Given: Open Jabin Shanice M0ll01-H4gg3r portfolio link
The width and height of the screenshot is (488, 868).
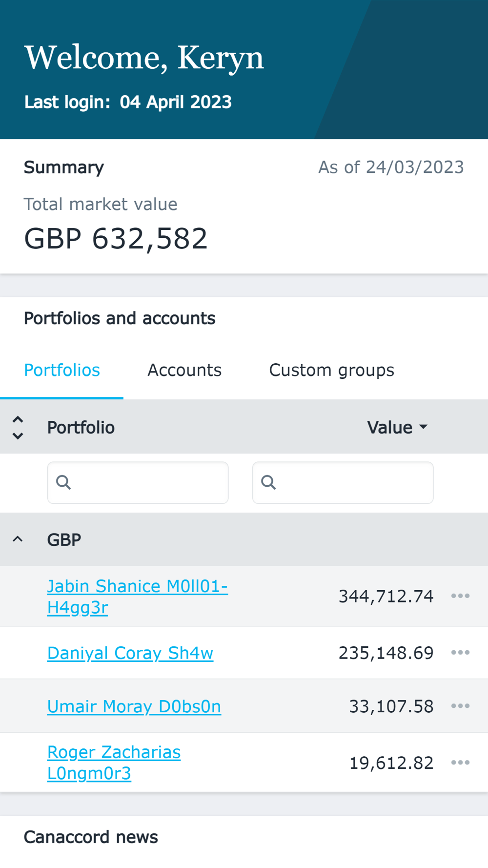Looking at the screenshot, I should [x=137, y=586].
